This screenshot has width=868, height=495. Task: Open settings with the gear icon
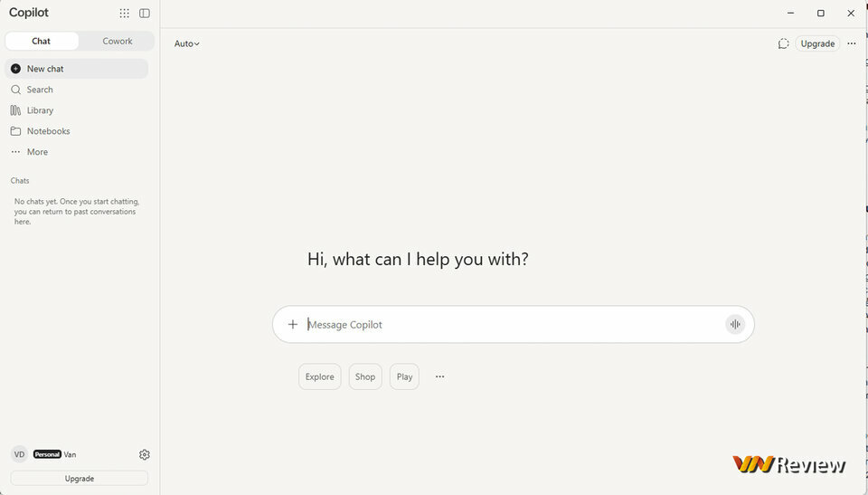coord(145,454)
